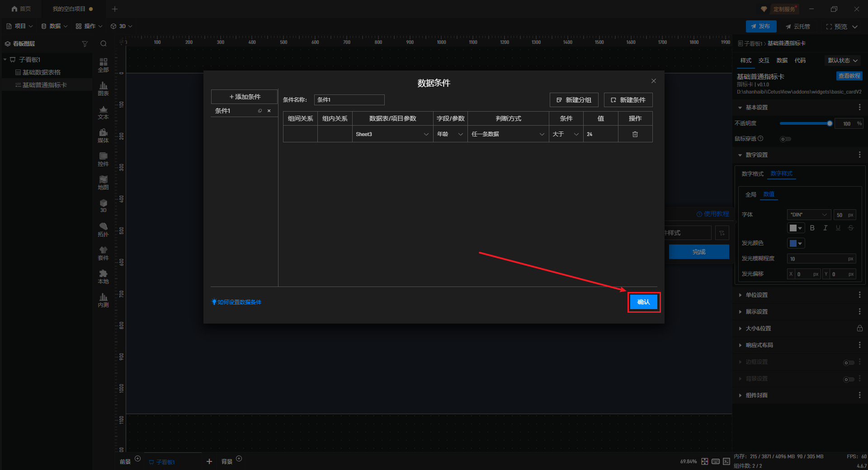Screen dimensions: 868x470
Task: Toggle the 鼠标穿透 switch
Action: click(x=786, y=139)
